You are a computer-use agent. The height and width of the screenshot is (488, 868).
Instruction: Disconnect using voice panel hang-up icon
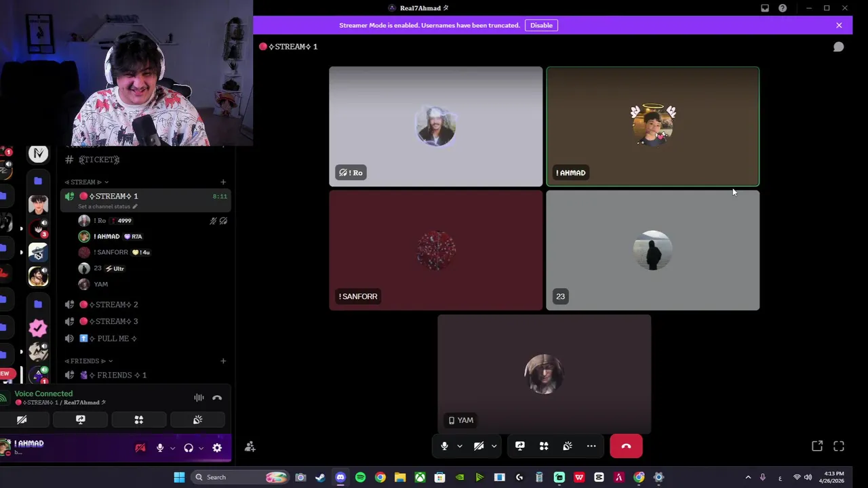[x=217, y=398]
